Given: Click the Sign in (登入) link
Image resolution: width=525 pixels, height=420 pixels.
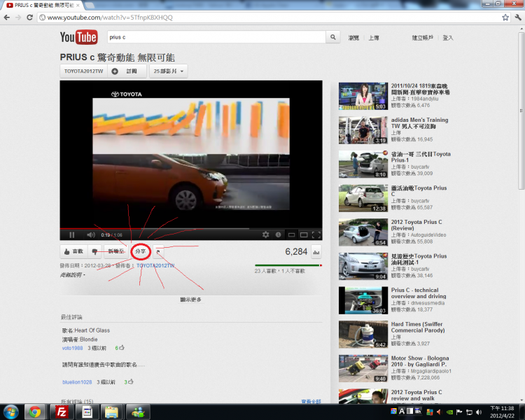Looking at the screenshot, I should coord(448,38).
